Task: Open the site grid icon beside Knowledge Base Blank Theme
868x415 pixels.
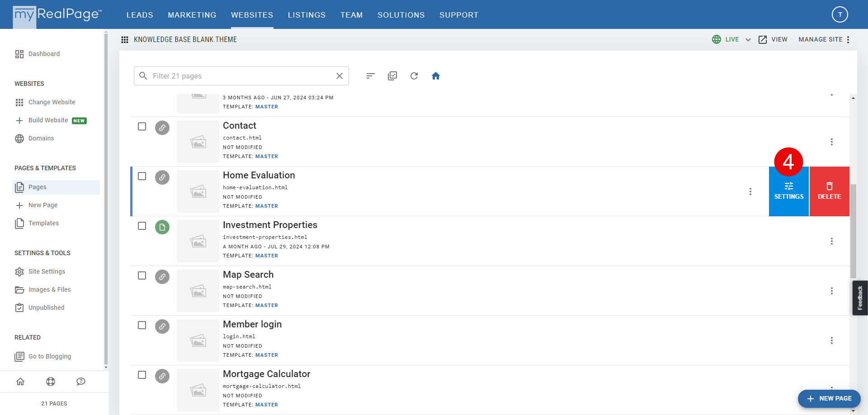Action: (125, 40)
